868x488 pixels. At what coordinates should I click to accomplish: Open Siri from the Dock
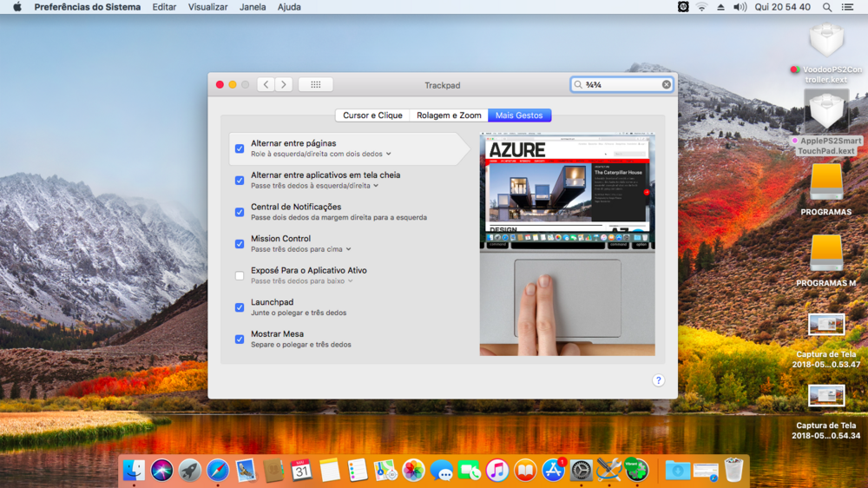click(x=162, y=470)
